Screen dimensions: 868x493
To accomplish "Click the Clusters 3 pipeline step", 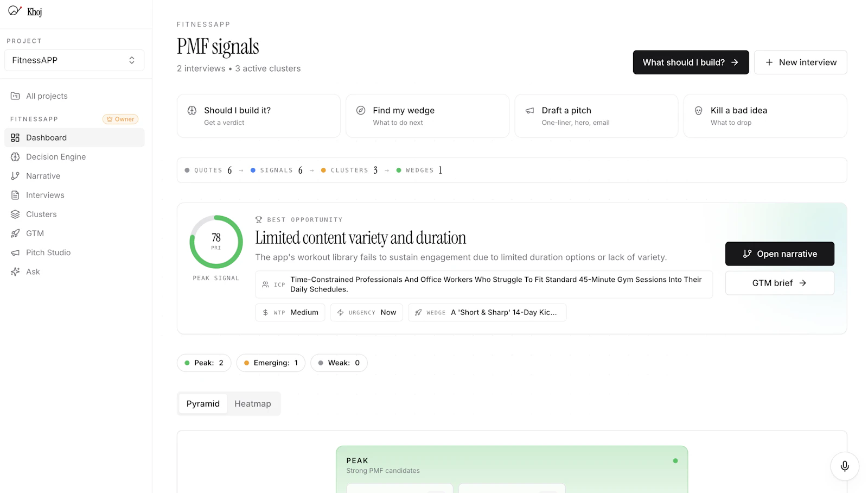I will tap(349, 170).
